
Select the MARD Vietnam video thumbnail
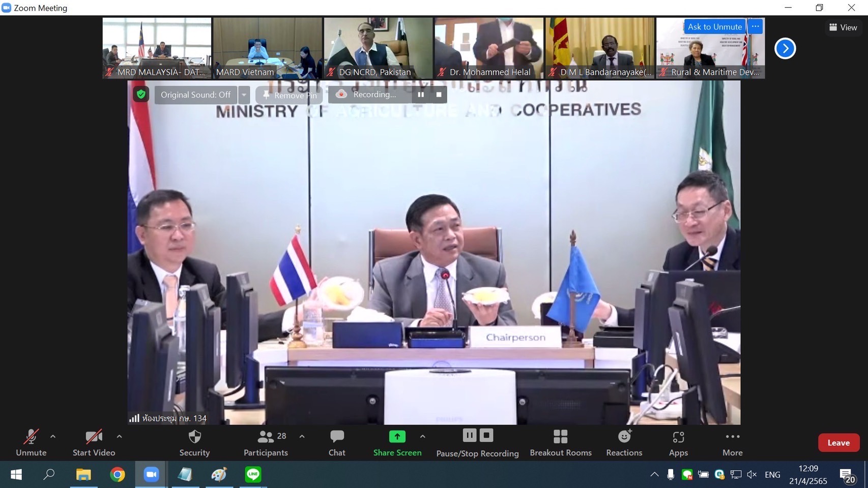(268, 48)
